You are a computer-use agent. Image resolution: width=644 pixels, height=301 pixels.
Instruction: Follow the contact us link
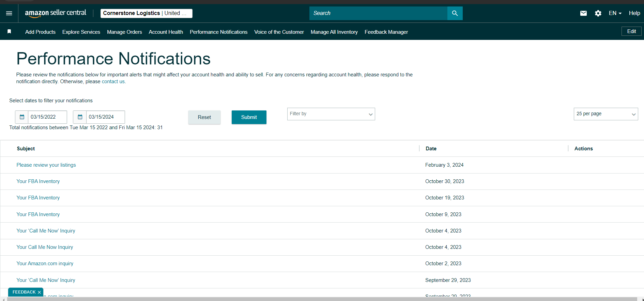click(x=113, y=81)
